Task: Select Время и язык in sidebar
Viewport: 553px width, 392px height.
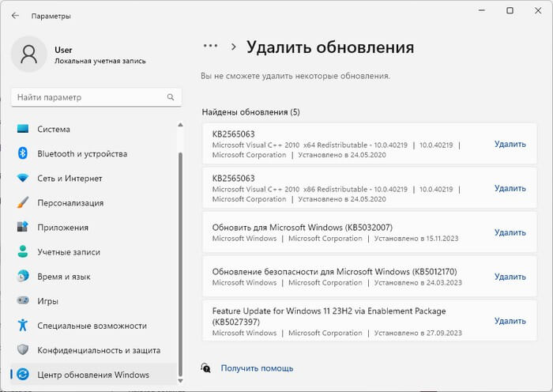Action: coord(64,277)
